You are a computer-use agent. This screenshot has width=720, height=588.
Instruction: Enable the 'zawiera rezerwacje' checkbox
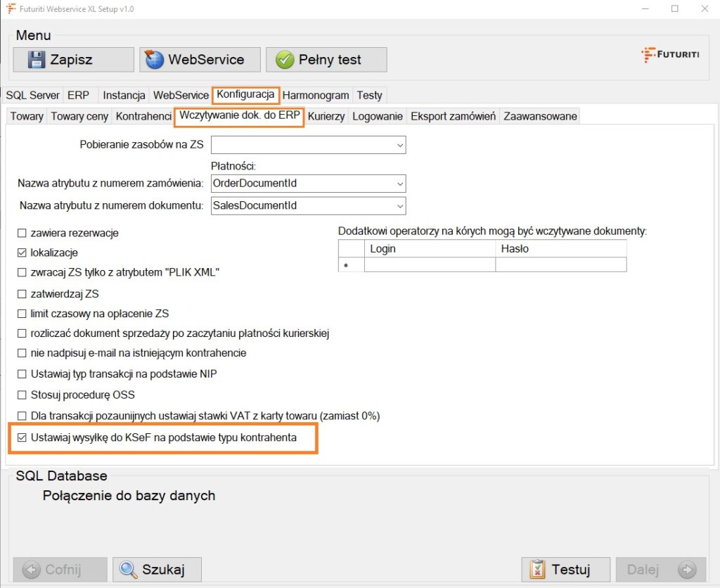[22, 233]
